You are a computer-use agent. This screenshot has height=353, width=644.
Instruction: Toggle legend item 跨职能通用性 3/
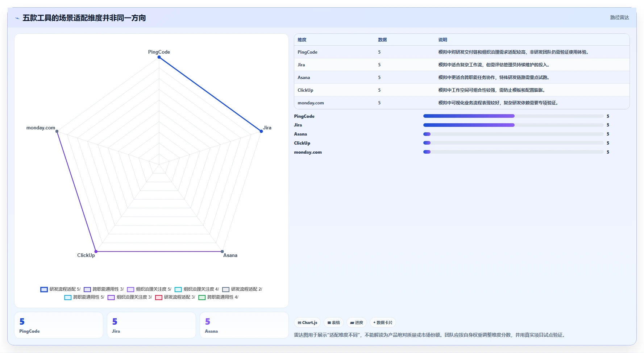click(x=104, y=289)
